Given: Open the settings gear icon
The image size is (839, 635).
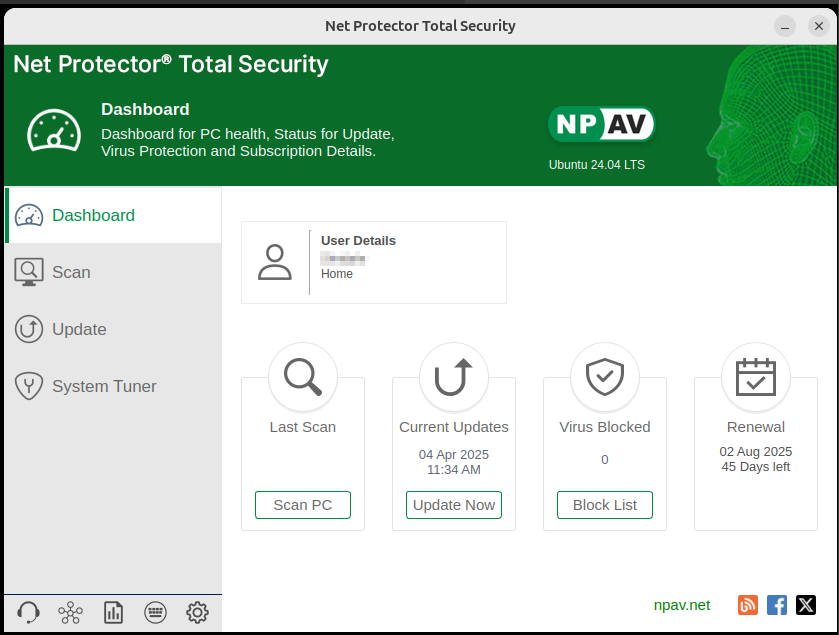Looking at the screenshot, I should point(198,612).
